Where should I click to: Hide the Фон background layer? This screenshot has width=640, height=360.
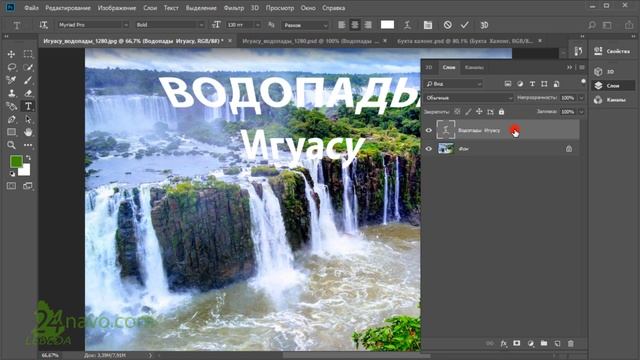(429, 149)
